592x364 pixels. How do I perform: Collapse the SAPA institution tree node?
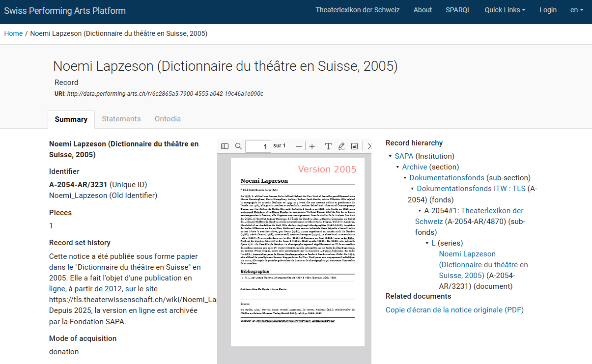390,157
